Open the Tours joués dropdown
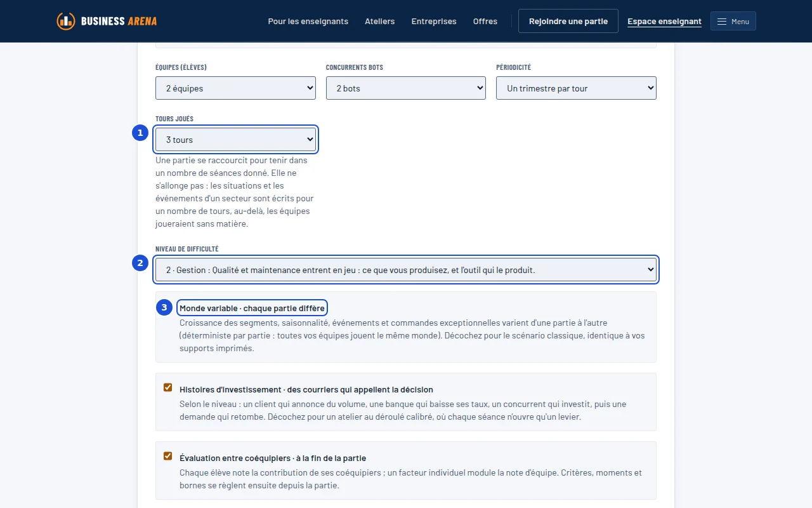 (x=235, y=140)
